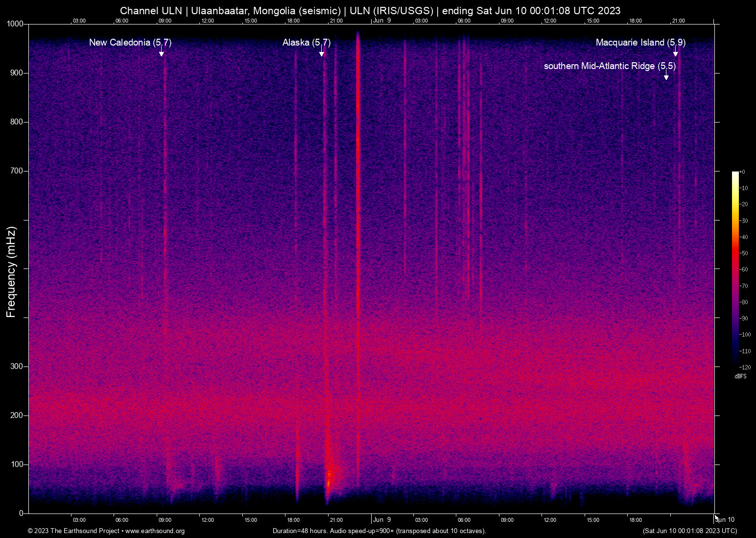Click the Frequency (mHz) axis label
The height and width of the screenshot is (538, 756).
(11, 272)
